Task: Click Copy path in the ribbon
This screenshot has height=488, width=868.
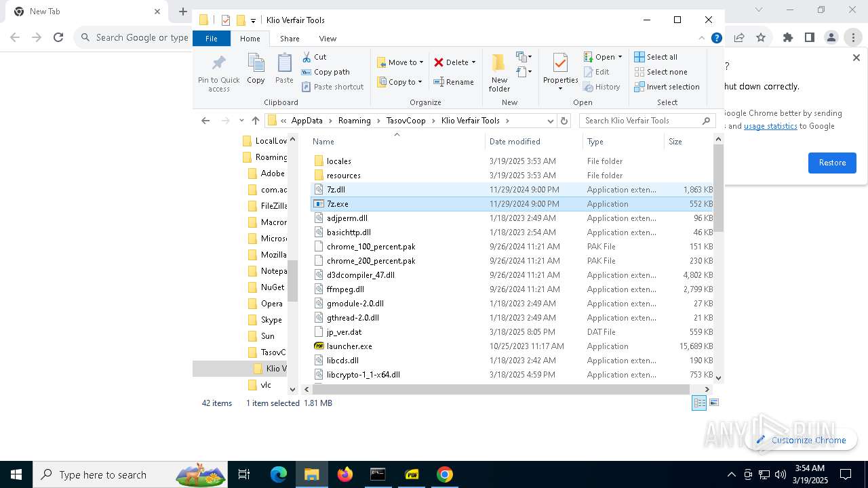Action: (x=325, y=72)
